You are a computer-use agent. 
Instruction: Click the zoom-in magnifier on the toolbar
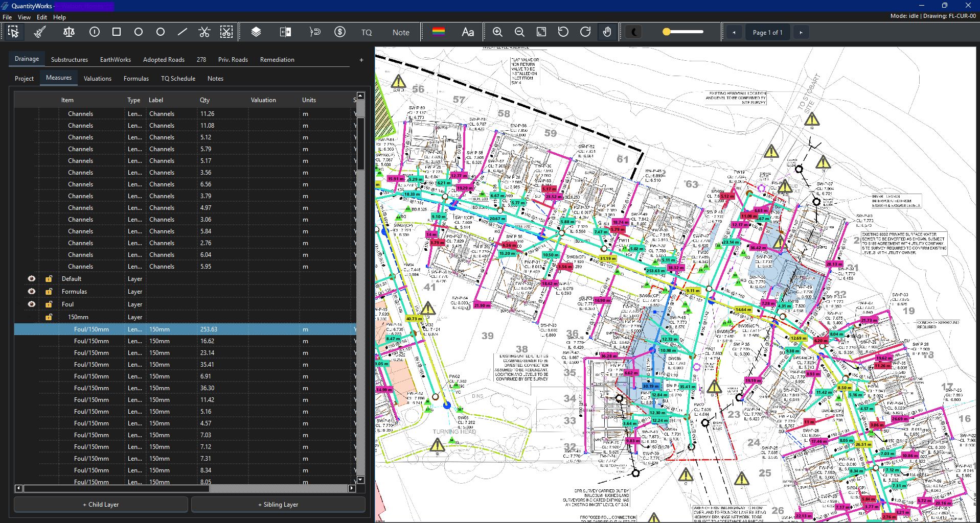[497, 32]
